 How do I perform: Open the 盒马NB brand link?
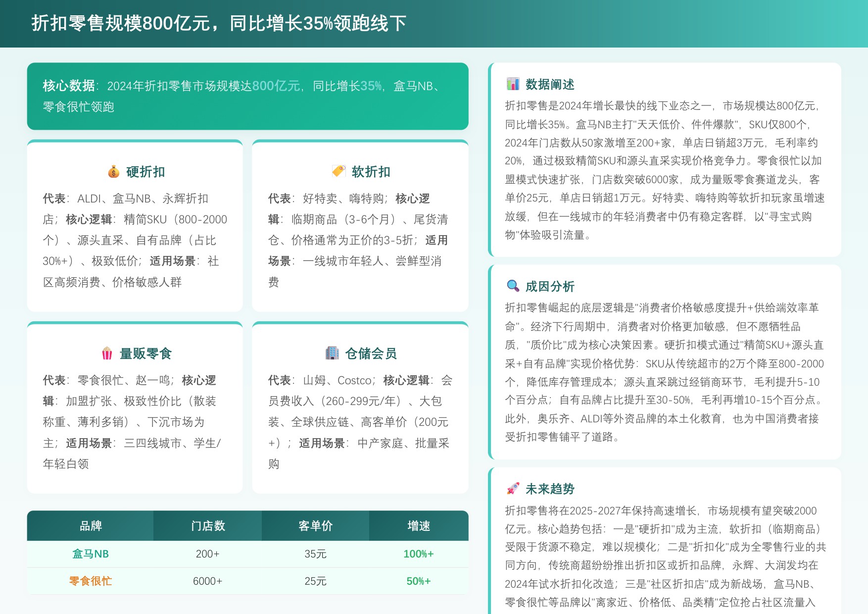[91, 554]
